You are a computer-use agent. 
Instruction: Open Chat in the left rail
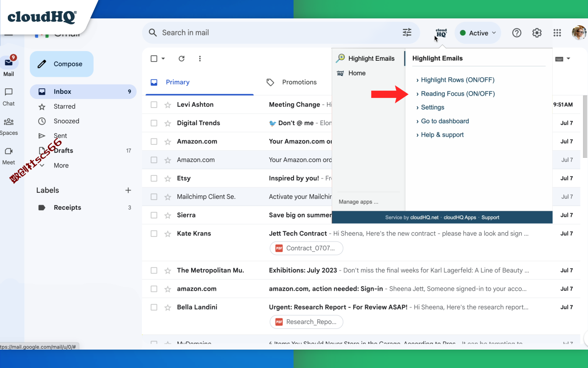(9, 97)
